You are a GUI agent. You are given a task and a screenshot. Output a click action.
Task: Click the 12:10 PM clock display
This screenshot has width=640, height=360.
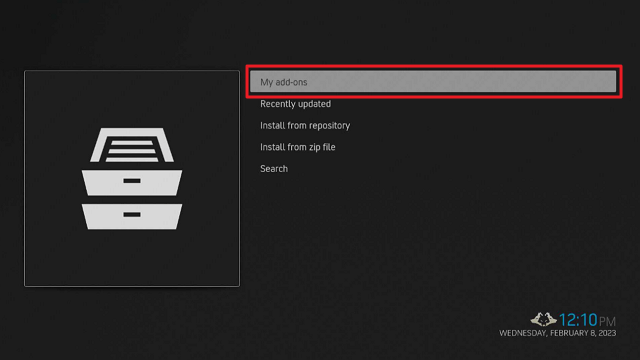[587, 320]
